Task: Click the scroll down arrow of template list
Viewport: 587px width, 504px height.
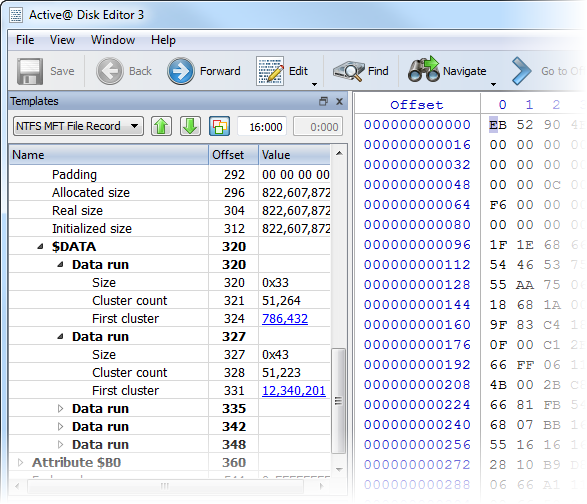Action: [339, 469]
